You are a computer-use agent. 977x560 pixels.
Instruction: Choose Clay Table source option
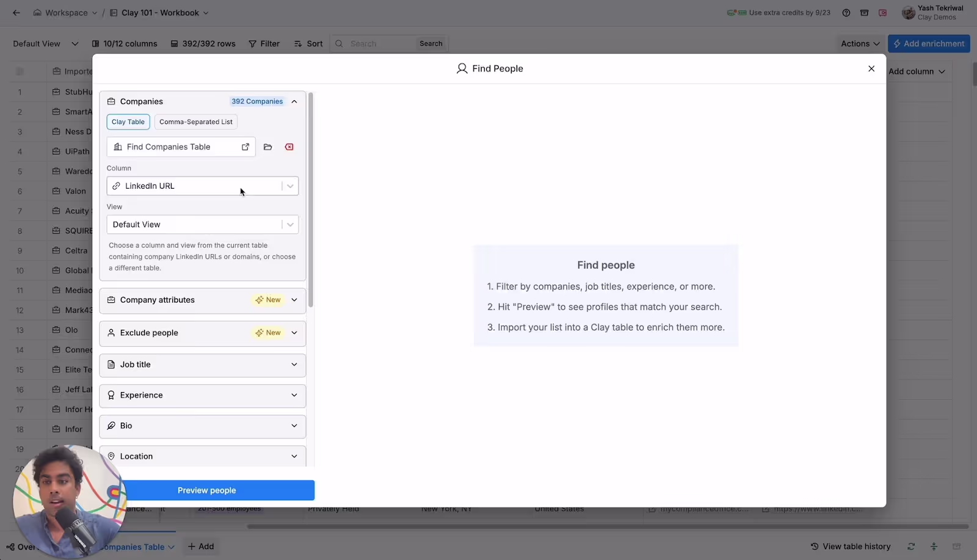[128, 122]
